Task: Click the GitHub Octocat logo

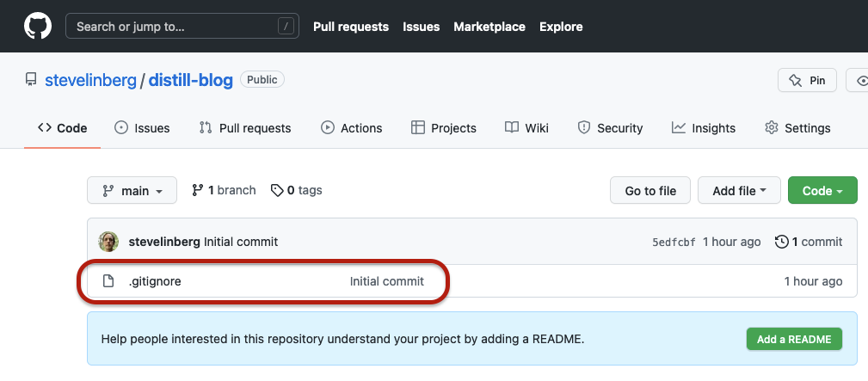Action: click(38, 26)
